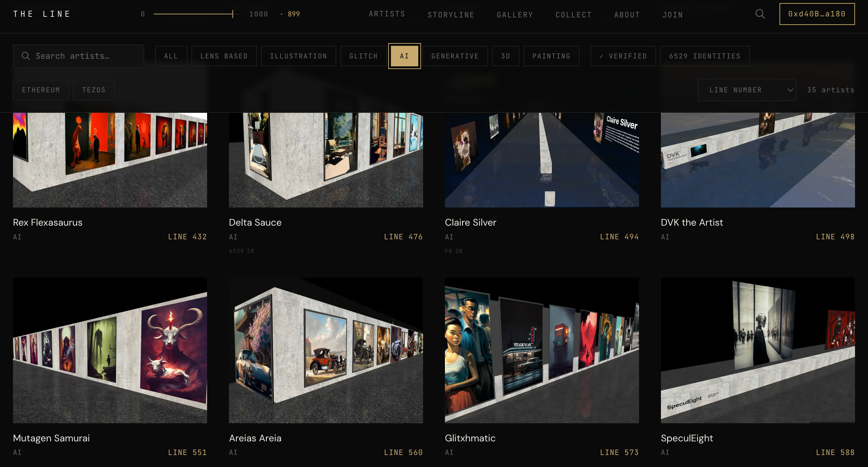Open Mutagen Samurai gallery thumbnail
The width and height of the screenshot is (868, 467).
pos(110,350)
